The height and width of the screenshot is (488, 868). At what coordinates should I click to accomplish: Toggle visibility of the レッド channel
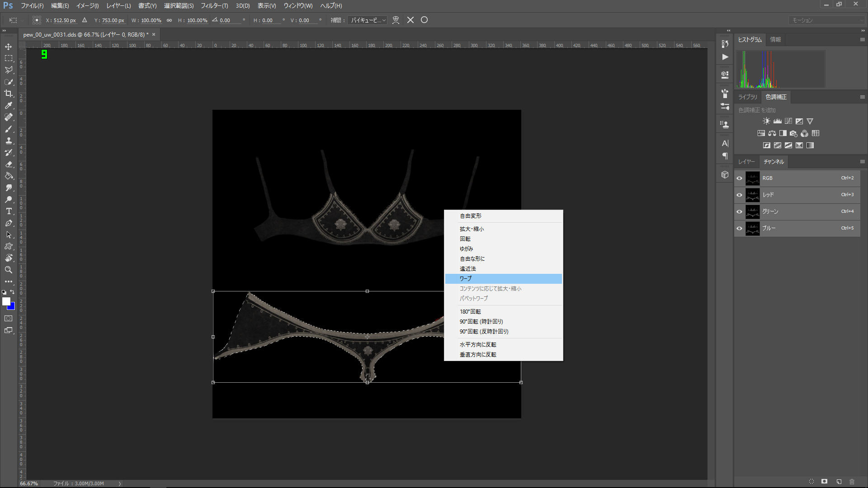[x=740, y=195]
